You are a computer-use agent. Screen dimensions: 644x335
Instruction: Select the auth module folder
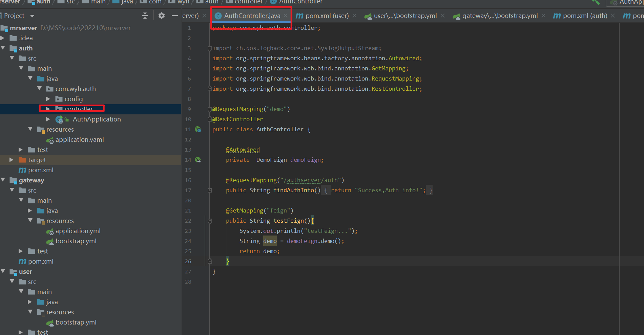[x=26, y=48]
